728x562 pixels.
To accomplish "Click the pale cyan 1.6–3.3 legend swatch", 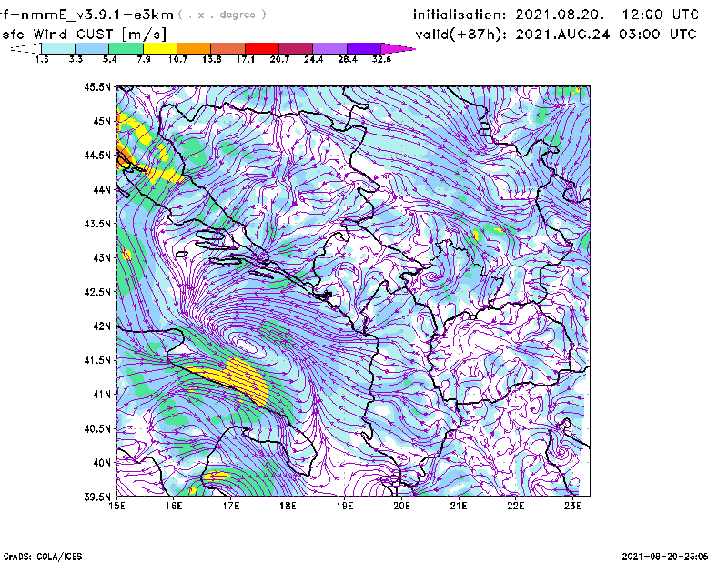I will coord(58,48).
